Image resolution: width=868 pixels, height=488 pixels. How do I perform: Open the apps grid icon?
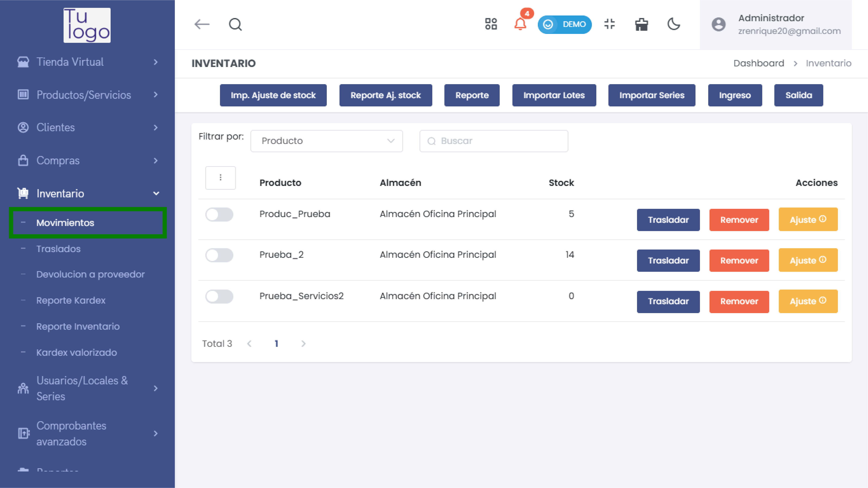(491, 24)
